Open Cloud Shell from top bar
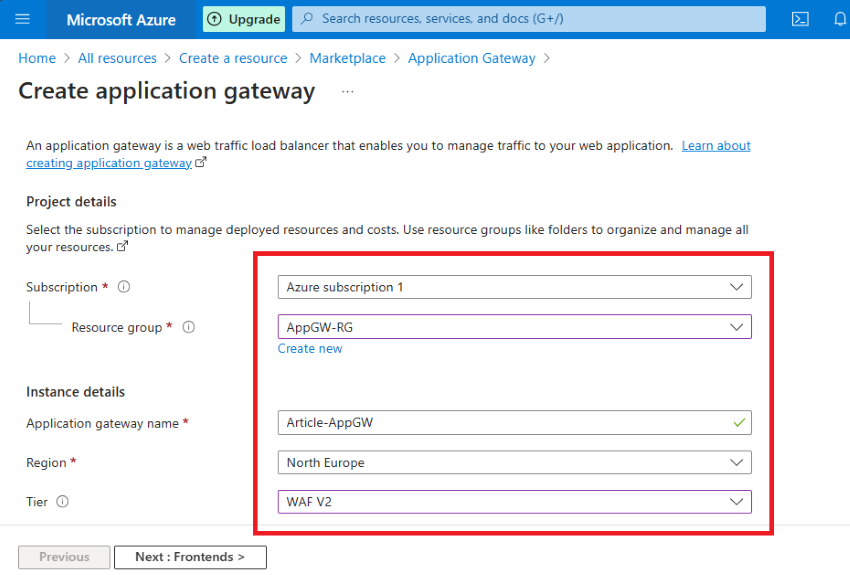Image resolution: width=850 pixels, height=575 pixels. click(x=800, y=20)
